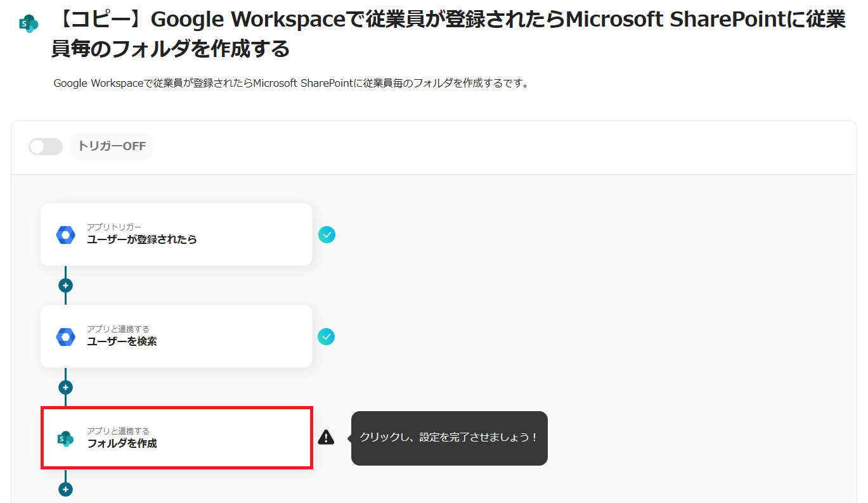Click the アプリと連携する label above ユーザーを検索
The image size is (868, 503).
118,329
